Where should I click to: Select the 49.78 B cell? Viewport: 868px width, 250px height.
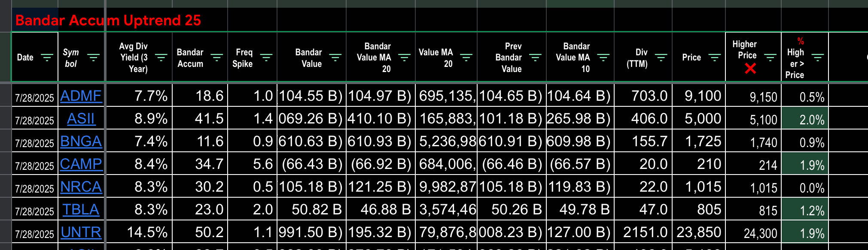(x=580, y=209)
